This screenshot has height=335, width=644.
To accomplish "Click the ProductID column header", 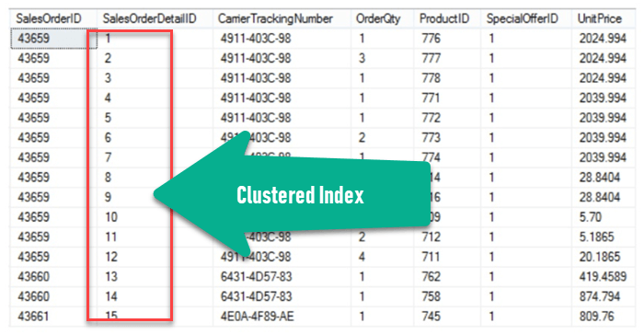I will pyautogui.click(x=447, y=18).
